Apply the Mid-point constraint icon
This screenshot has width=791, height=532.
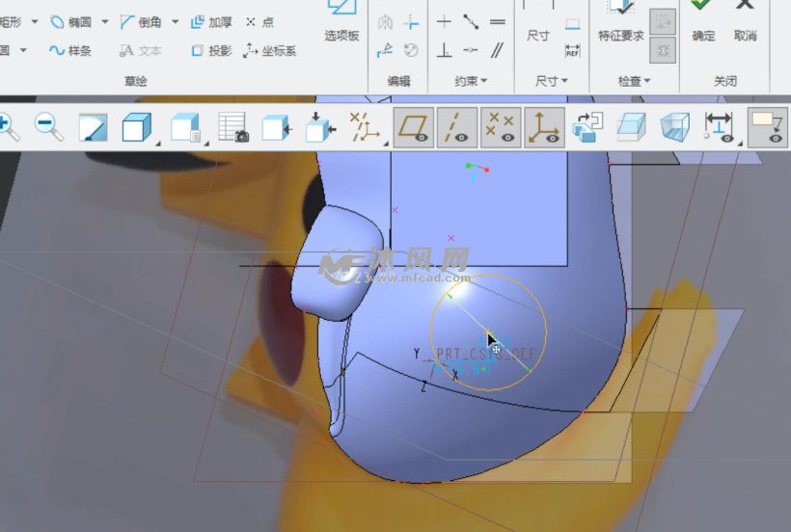(471, 21)
